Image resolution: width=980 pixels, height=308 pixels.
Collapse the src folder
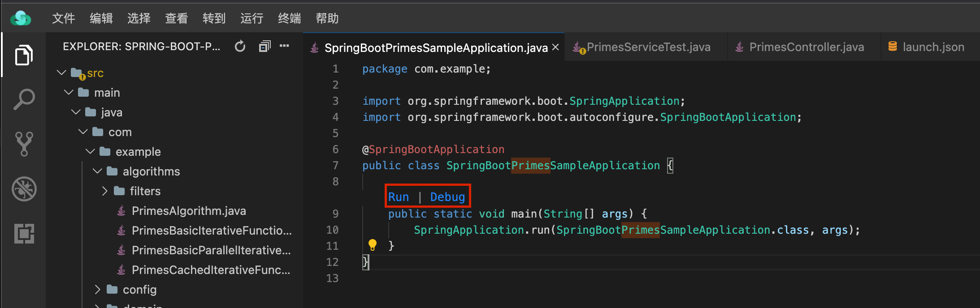tap(61, 73)
